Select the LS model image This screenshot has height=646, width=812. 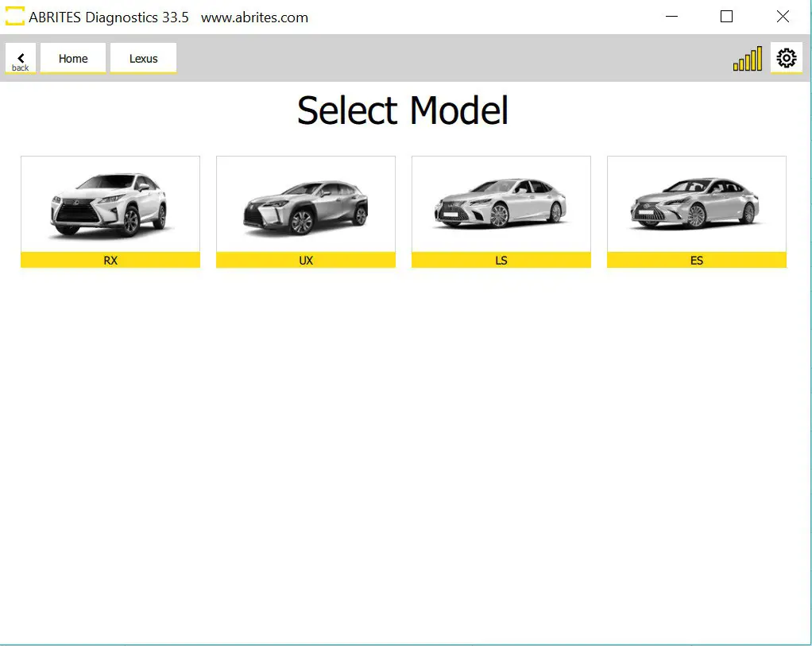[x=501, y=205]
